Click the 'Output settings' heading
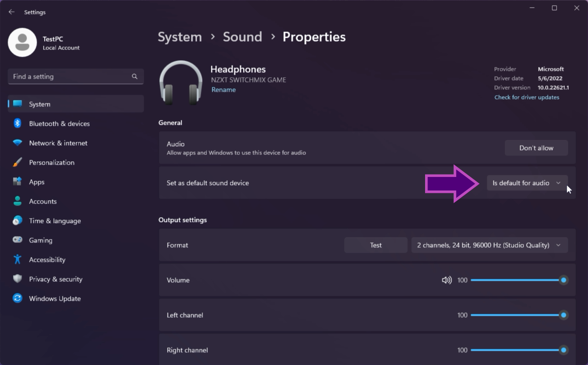 (x=183, y=220)
